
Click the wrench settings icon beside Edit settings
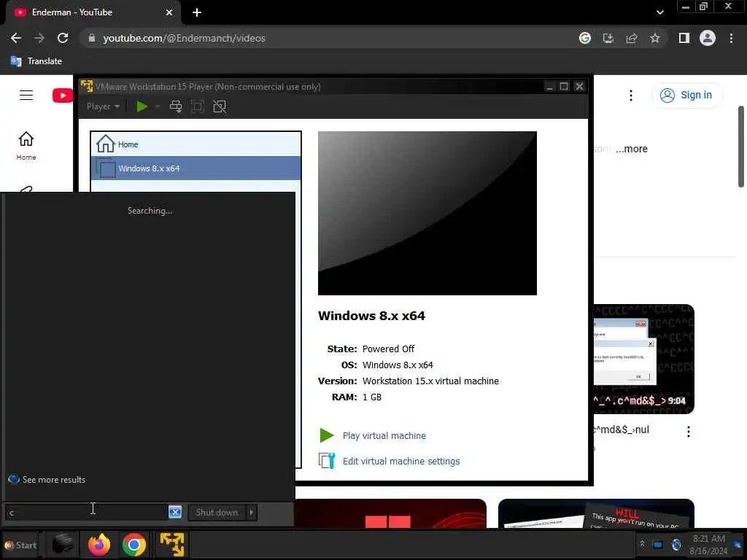[327, 461]
